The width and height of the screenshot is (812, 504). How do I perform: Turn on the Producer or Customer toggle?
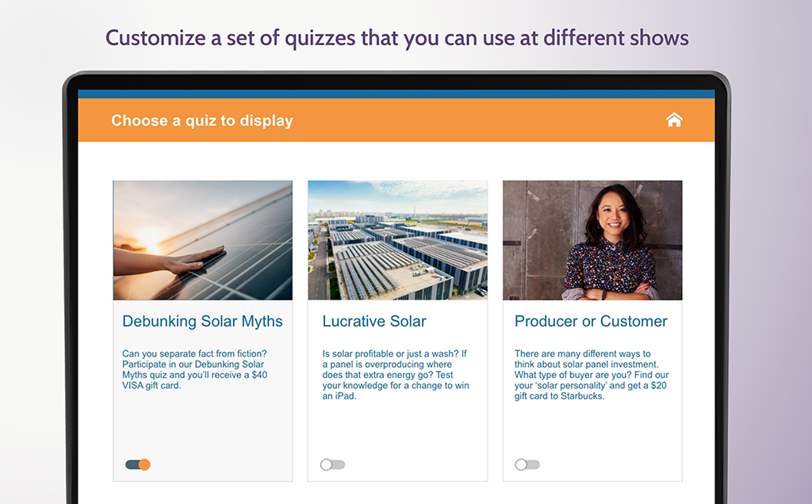point(527,464)
